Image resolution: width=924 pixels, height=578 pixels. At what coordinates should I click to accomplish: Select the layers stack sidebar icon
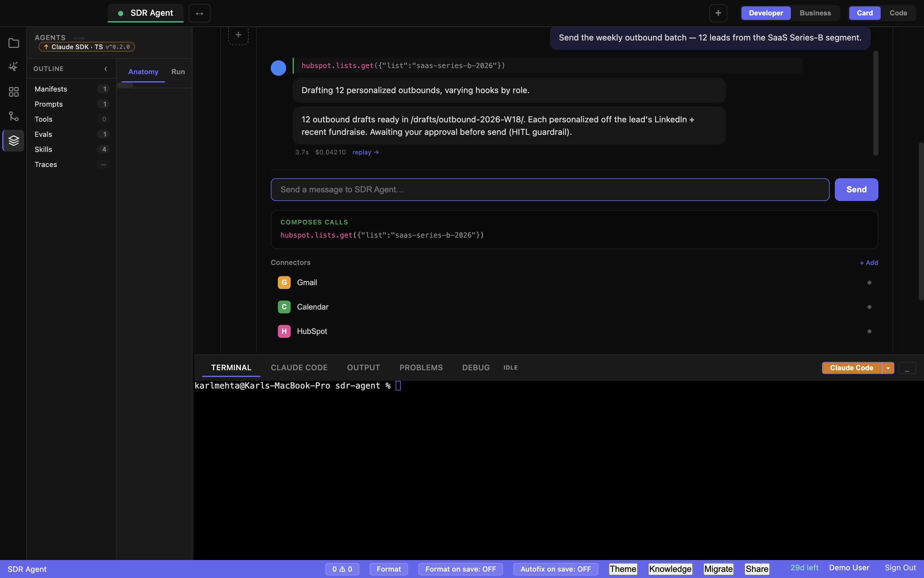[13, 141]
